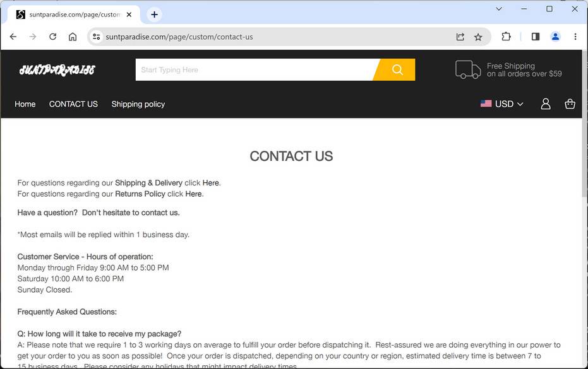This screenshot has height=369, width=588.
Task: Toggle the browser side panel icon
Action: [x=536, y=37]
